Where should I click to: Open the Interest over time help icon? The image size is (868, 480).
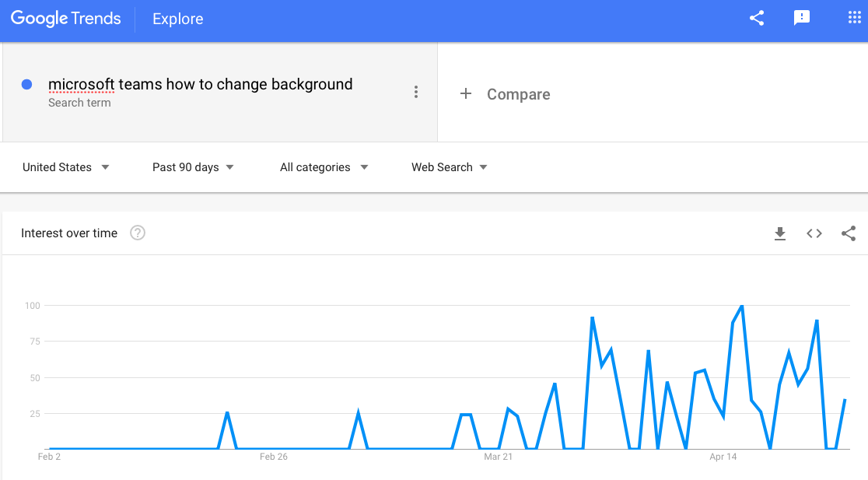[x=138, y=233]
